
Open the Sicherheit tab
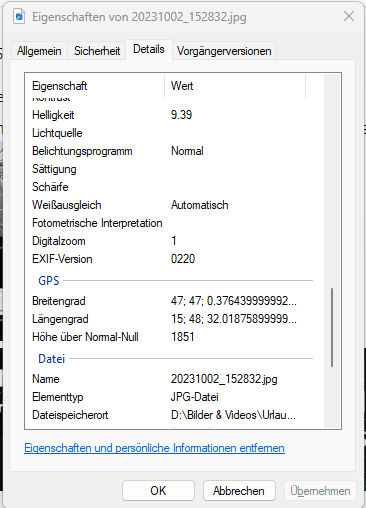click(97, 51)
